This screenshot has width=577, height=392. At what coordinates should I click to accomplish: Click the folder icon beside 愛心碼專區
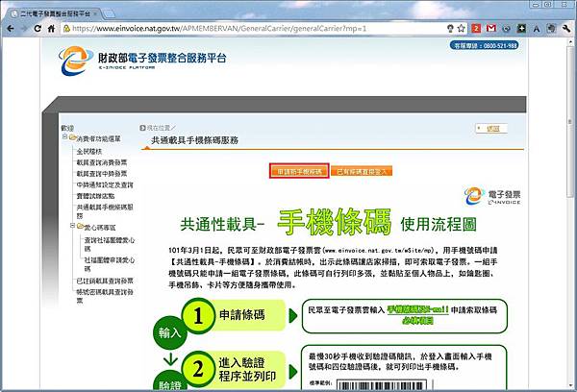80,226
